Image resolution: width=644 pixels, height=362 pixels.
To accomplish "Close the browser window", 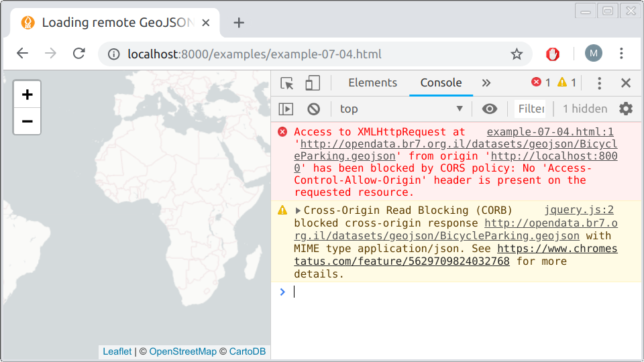I will point(631,11).
